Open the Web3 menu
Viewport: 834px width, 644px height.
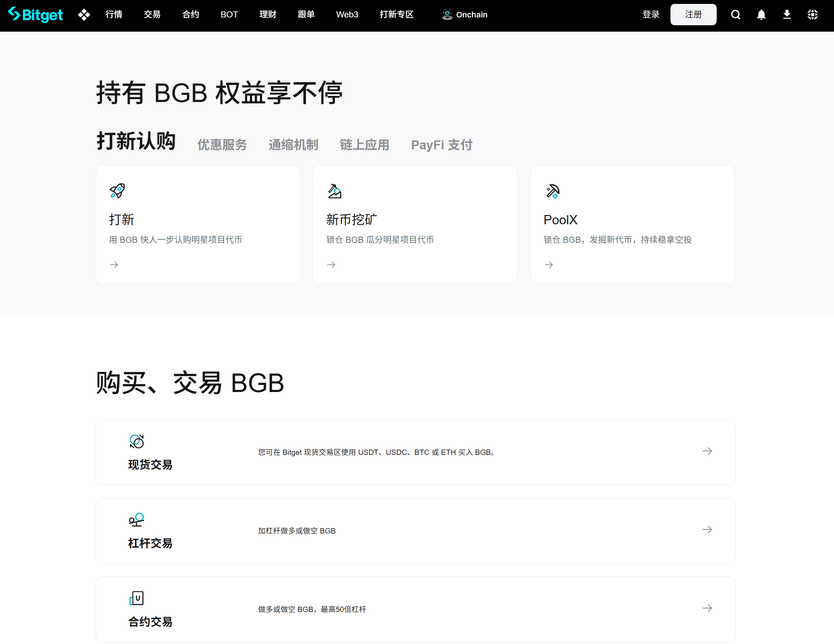pyautogui.click(x=347, y=15)
